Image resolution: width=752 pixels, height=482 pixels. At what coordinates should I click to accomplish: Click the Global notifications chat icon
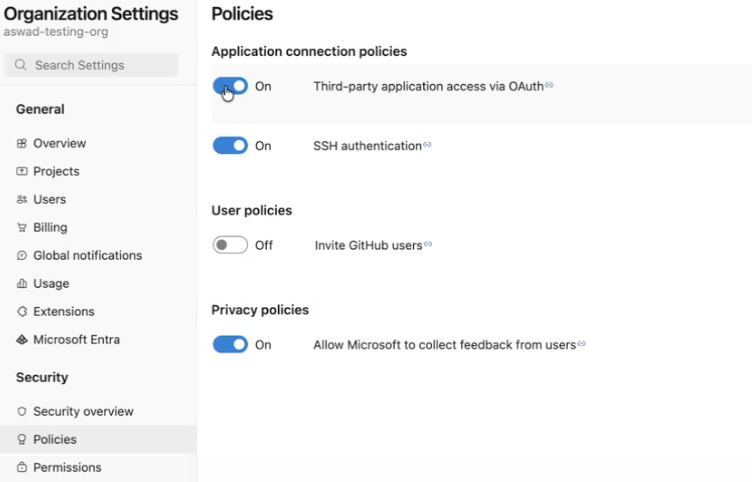(x=22, y=255)
